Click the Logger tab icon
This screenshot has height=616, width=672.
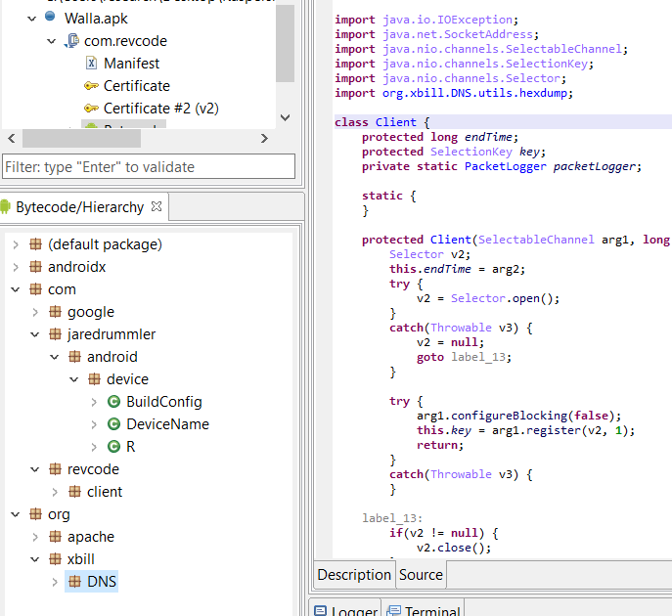(x=320, y=610)
